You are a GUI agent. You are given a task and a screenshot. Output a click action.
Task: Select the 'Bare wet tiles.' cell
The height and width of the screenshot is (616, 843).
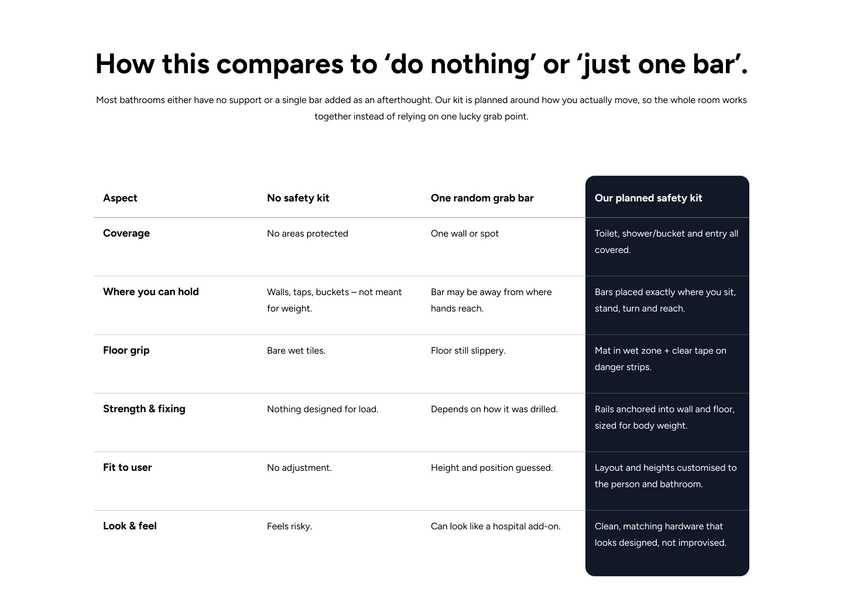pyautogui.click(x=296, y=351)
